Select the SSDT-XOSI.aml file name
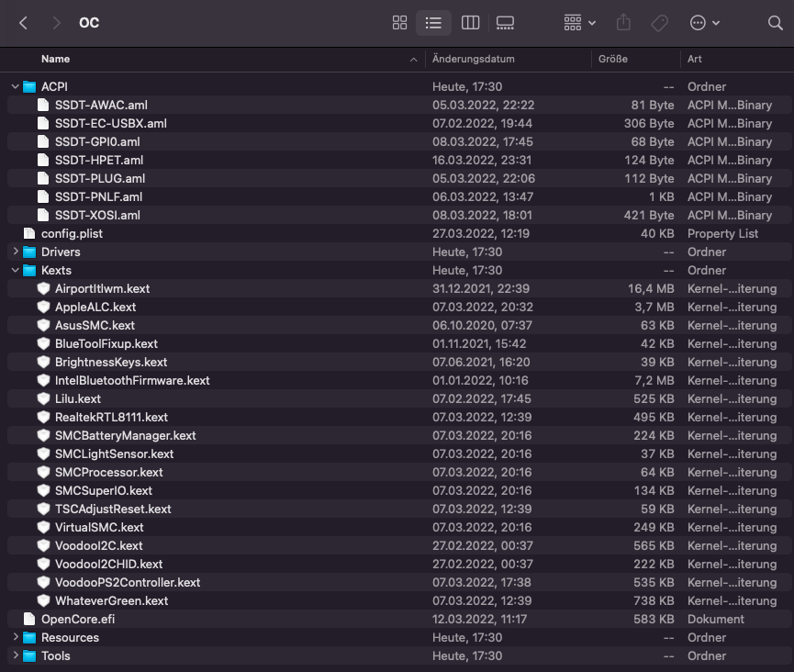This screenshot has width=794, height=672. 97,215
